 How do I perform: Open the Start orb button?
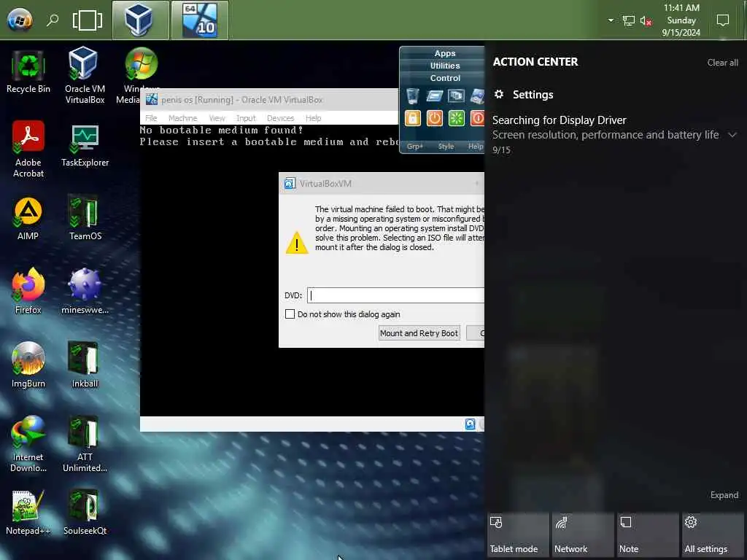coord(20,20)
